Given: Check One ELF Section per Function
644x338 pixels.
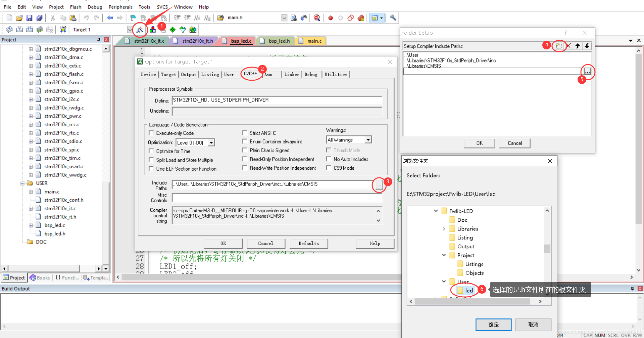Looking at the screenshot, I should click(151, 169).
